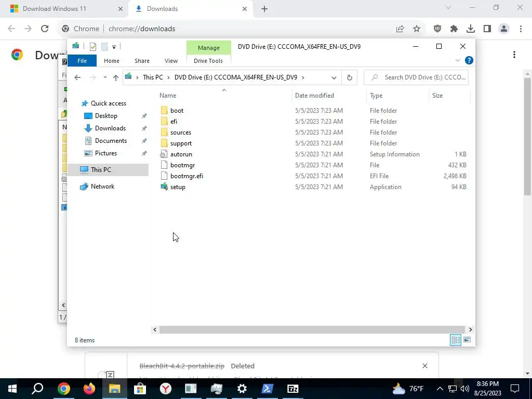
Task: Select Network in navigation pane
Action: (x=102, y=187)
